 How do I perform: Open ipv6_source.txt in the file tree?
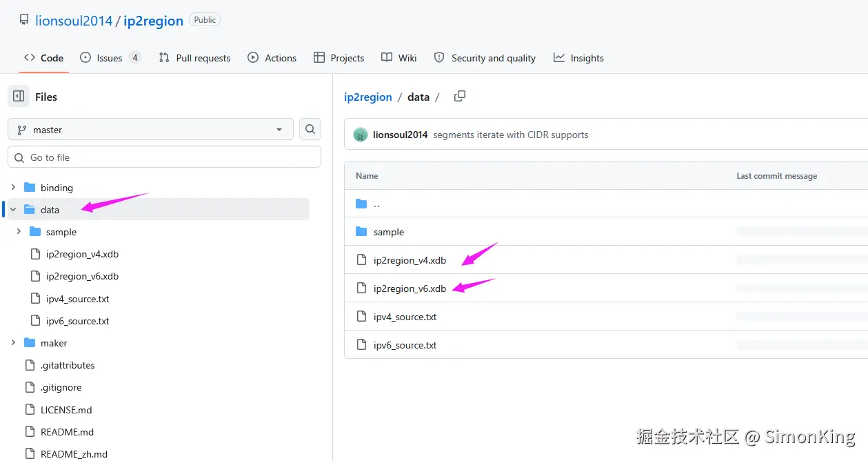click(x=77, y=321)
